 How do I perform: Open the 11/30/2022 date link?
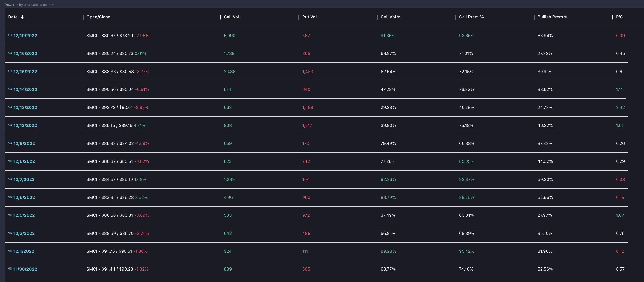25,269
